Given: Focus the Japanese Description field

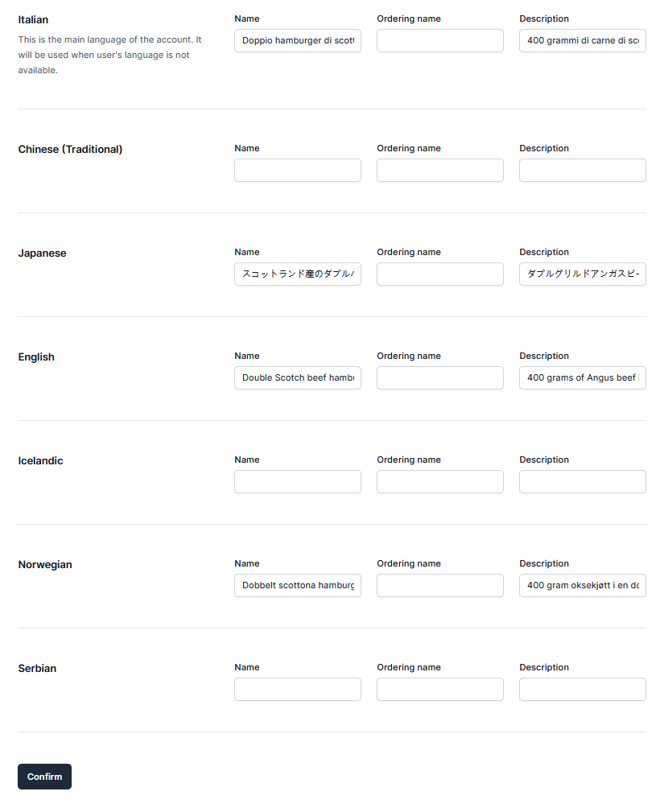Looking at the screenshot, I should 583,274.
